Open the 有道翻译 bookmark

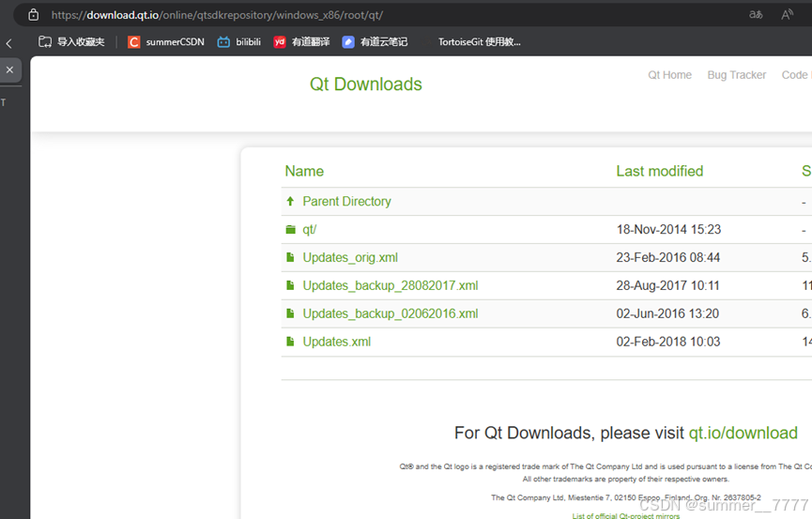coord(301,42)
